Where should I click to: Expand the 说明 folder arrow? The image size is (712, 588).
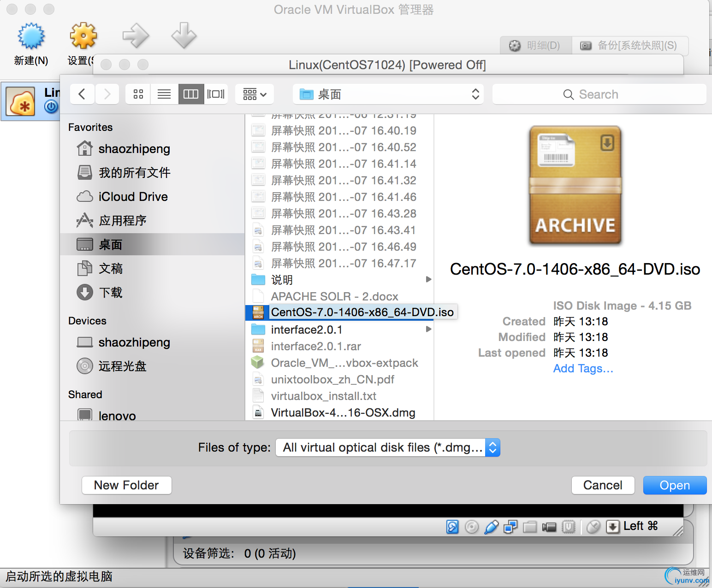[x=428, y=279]
